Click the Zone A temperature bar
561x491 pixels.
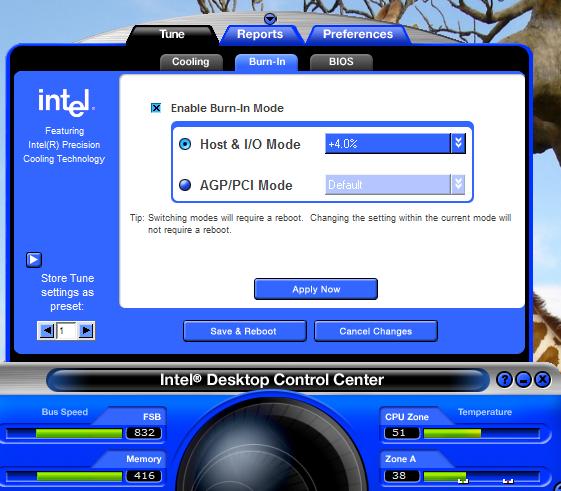point(482,476)
